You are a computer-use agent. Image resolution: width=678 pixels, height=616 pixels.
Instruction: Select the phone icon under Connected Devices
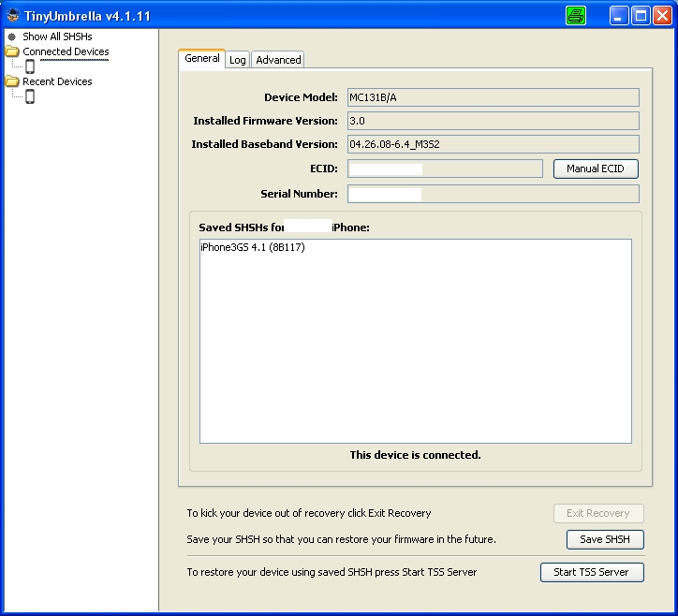tap(30, 66)
